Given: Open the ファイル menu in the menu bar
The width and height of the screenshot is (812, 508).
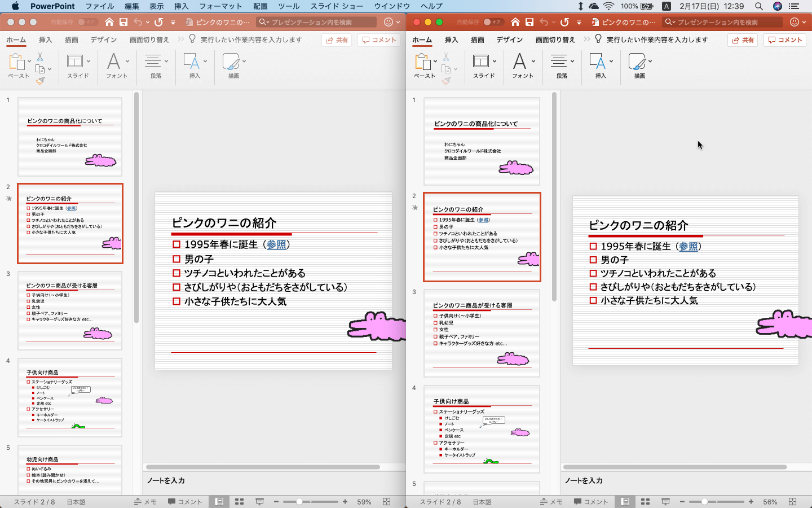Looking at the screenshot, I should 100,6.
